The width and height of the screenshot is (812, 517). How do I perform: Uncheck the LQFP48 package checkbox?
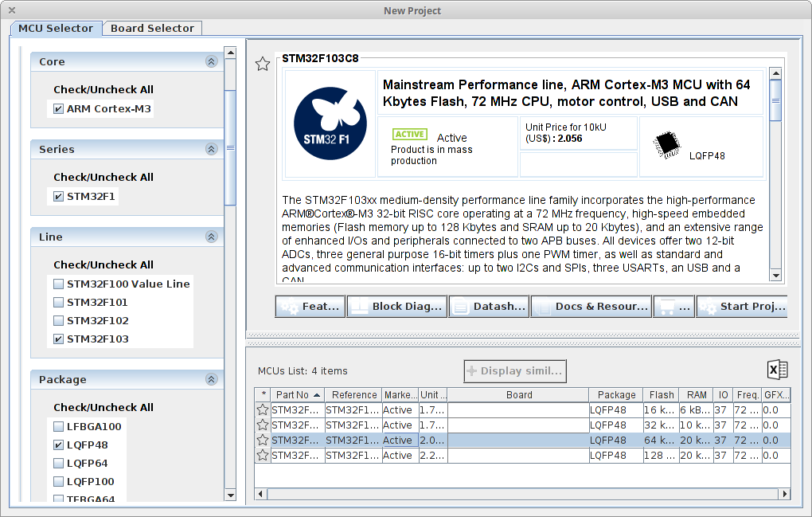point(59,445)
